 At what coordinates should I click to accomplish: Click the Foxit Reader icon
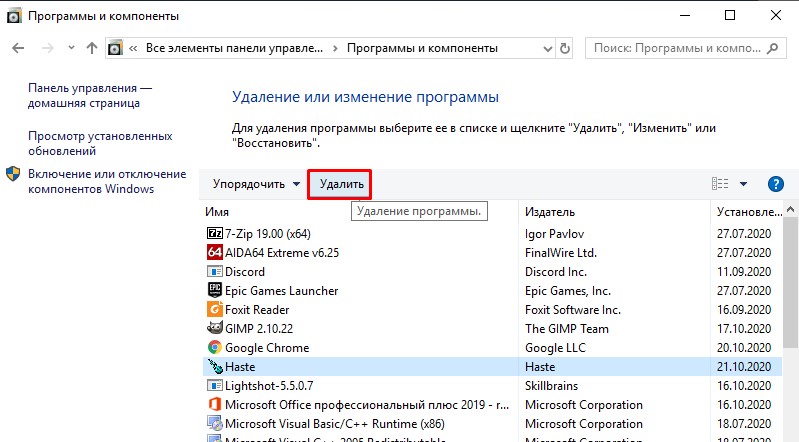pos(214,309)
